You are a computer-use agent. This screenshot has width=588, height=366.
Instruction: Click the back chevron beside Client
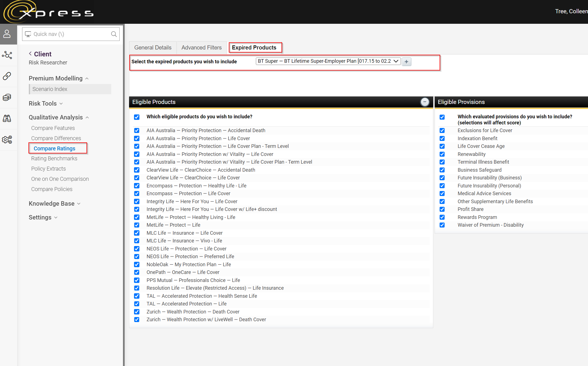(30, 54)
